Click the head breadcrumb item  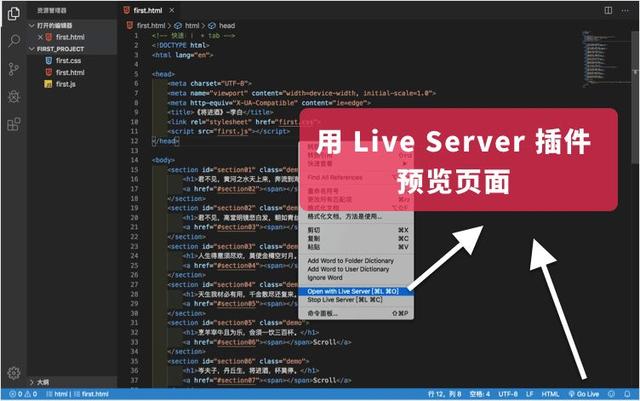pyautogui.click(x=227, y=26)
